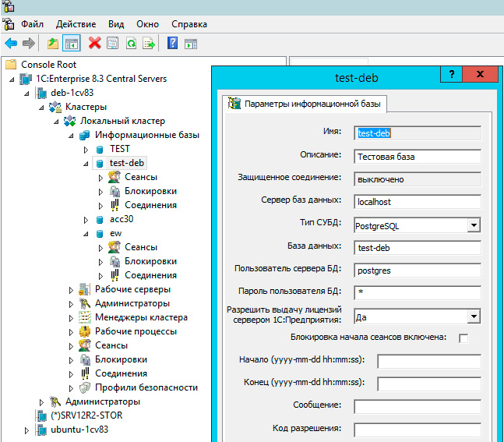Expand the ubuntu-1cv83 server node
Image resolution: width=504 pixels, height=442 pixels.
point(27,430)
